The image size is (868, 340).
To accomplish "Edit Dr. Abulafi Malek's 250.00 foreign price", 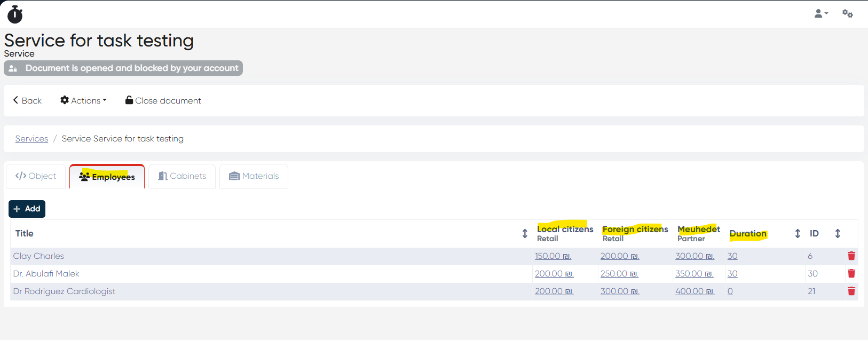I will point(619,274).
